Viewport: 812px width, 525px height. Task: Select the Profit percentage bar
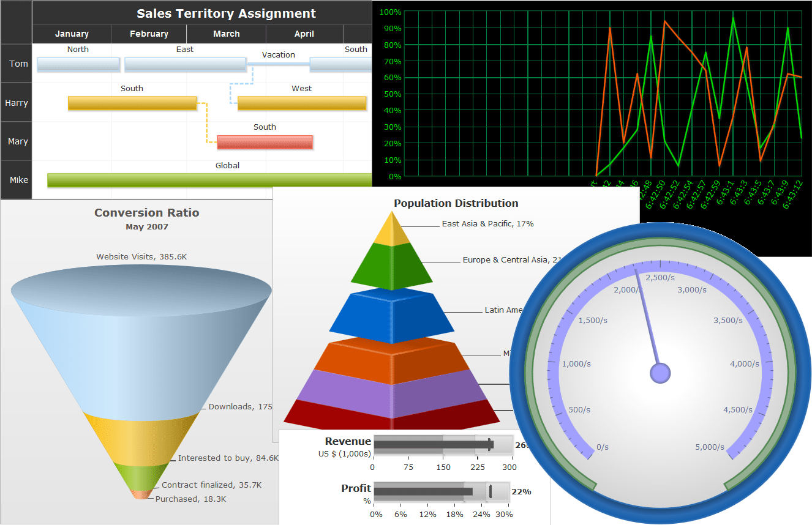pos(423,492)
